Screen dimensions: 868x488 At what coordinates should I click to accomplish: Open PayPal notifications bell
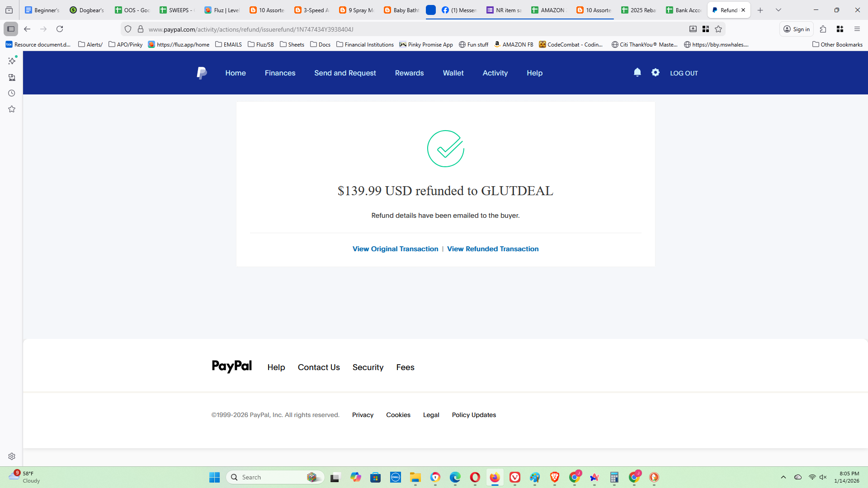(x=637, y=72)
